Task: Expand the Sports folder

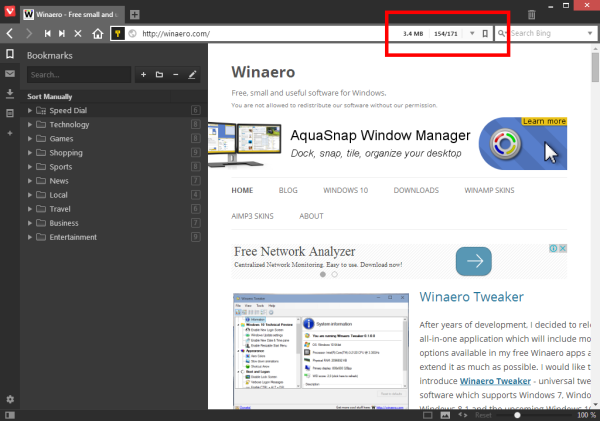Action: point(29,167)
